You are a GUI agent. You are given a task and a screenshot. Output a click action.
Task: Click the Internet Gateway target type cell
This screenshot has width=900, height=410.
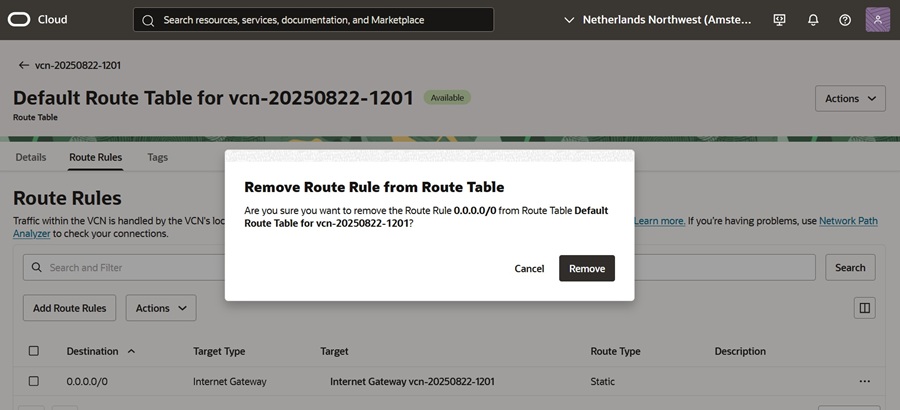[x=230, y=381]
